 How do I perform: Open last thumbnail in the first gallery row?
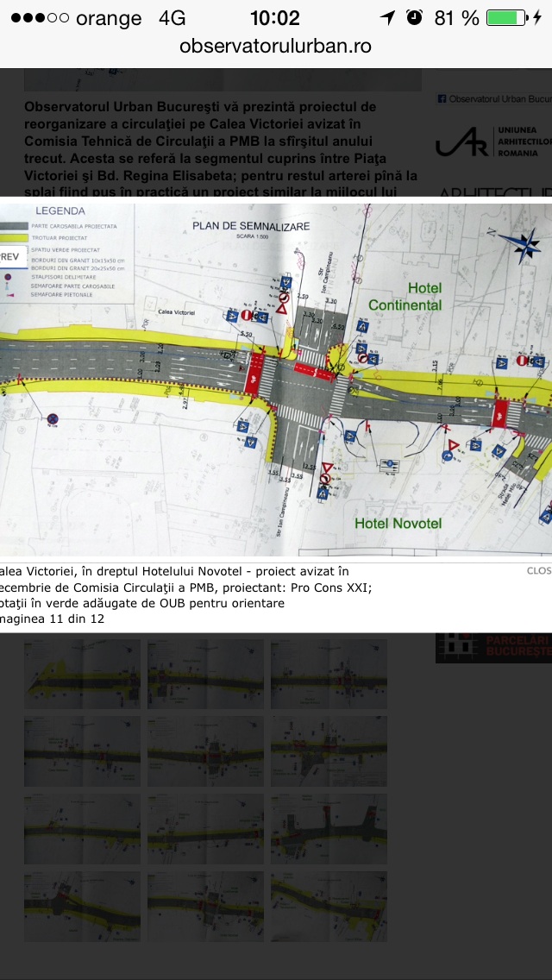pos(329,674)
